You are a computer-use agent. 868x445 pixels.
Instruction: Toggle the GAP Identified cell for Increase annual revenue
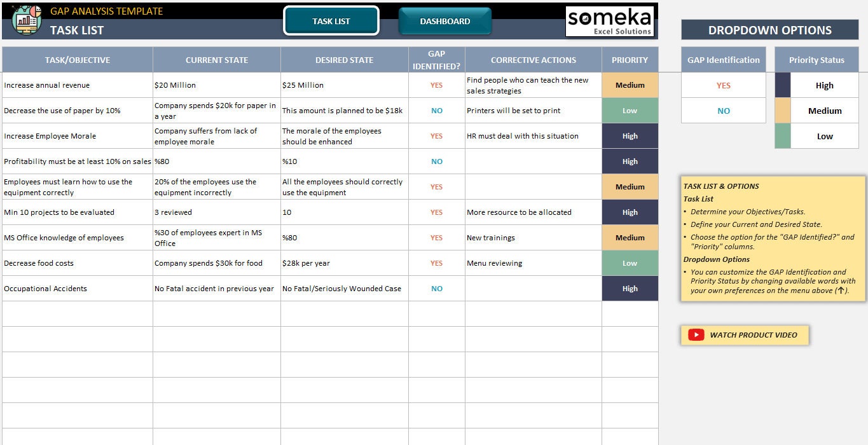coord(436,85)
